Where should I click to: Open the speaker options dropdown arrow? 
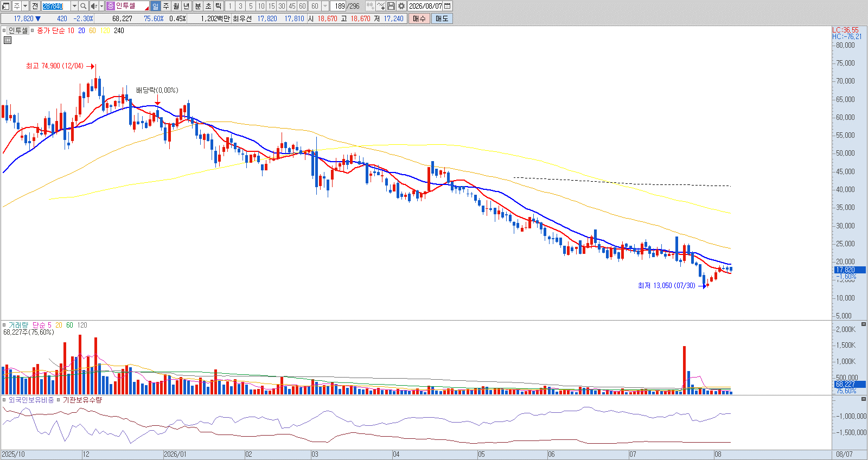coord(101,6)
